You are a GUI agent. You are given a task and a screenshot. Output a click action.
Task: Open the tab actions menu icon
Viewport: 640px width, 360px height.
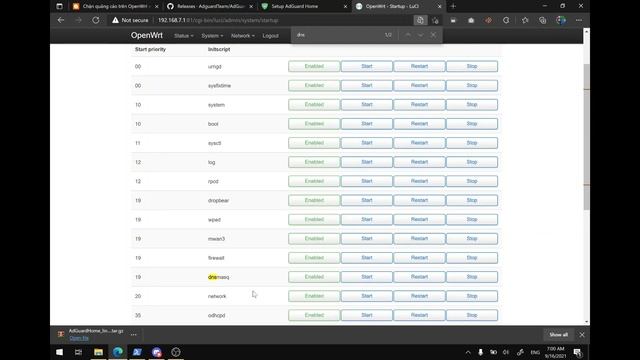(59, 6)
